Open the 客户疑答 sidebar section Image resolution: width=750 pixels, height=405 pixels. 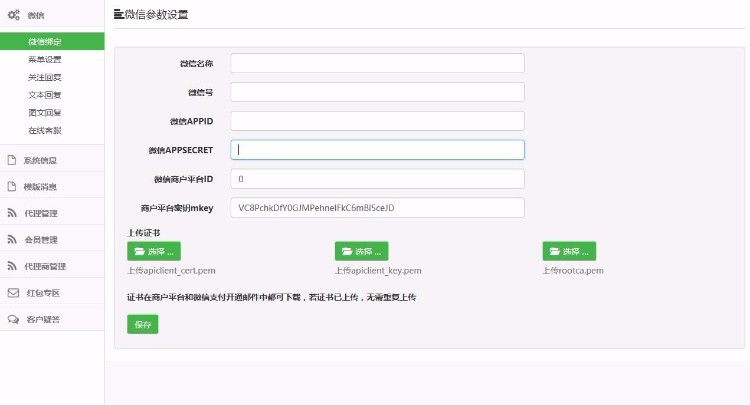(x=52, y=319)
